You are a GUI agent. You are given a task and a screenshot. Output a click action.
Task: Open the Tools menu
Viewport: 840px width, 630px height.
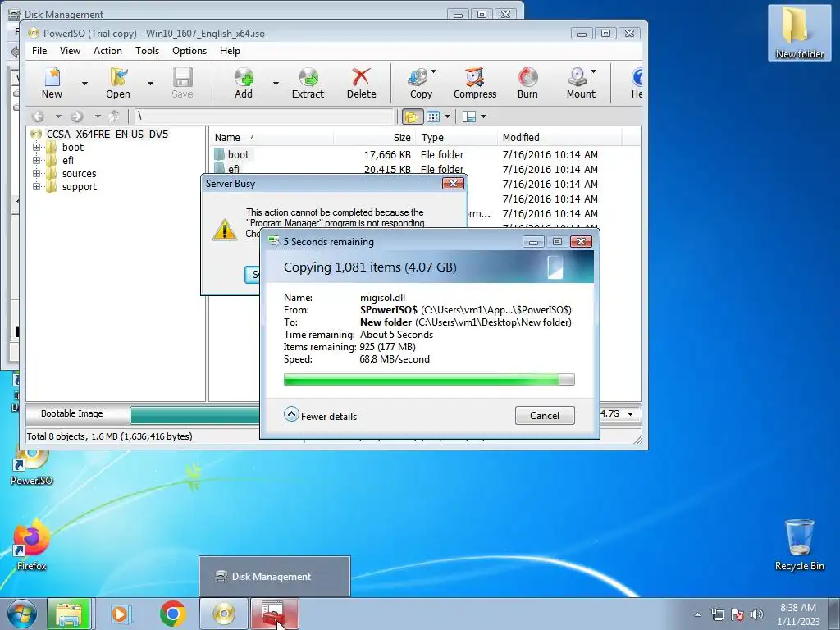(147, 51)
